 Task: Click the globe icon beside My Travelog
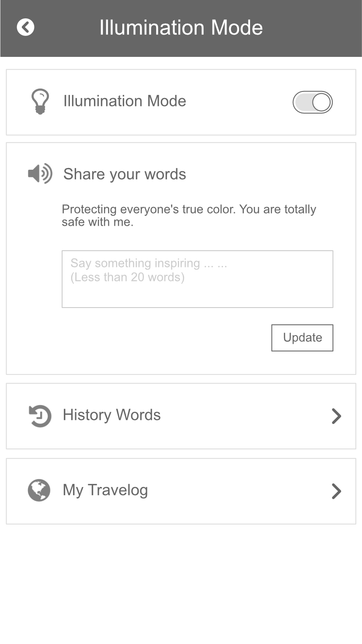click(39, 490)
